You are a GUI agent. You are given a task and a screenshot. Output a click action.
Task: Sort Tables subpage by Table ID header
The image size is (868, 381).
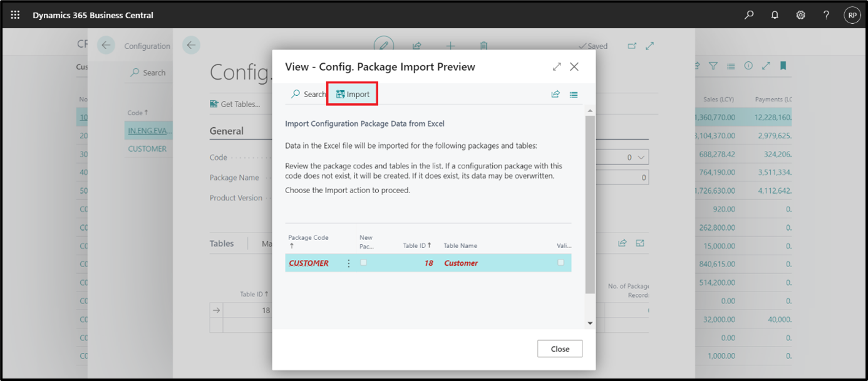pyautogui.click(x=254, y=294)
